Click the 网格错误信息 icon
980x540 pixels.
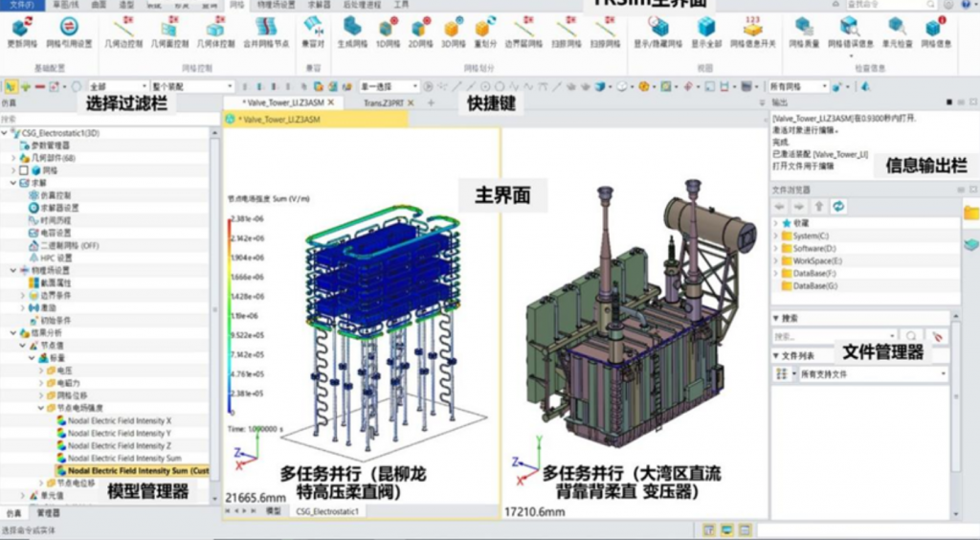pyautogui.click(x=850, y=27)
